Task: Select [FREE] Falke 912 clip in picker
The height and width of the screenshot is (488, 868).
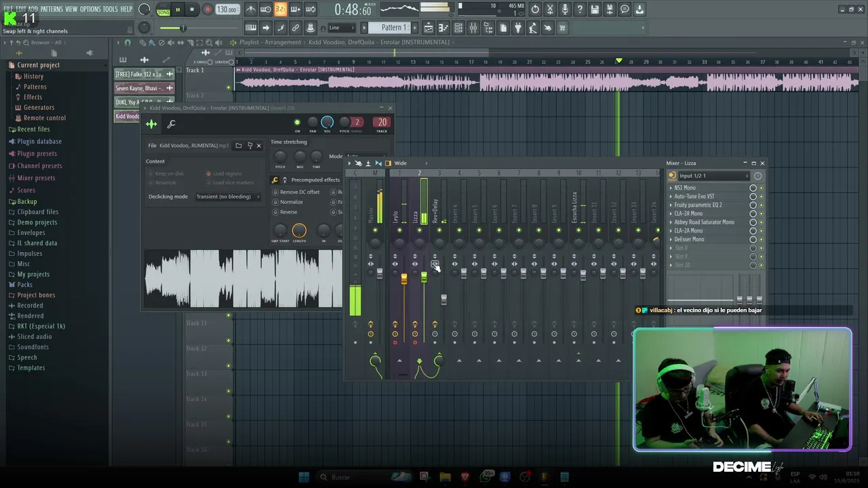Action: 144,74
